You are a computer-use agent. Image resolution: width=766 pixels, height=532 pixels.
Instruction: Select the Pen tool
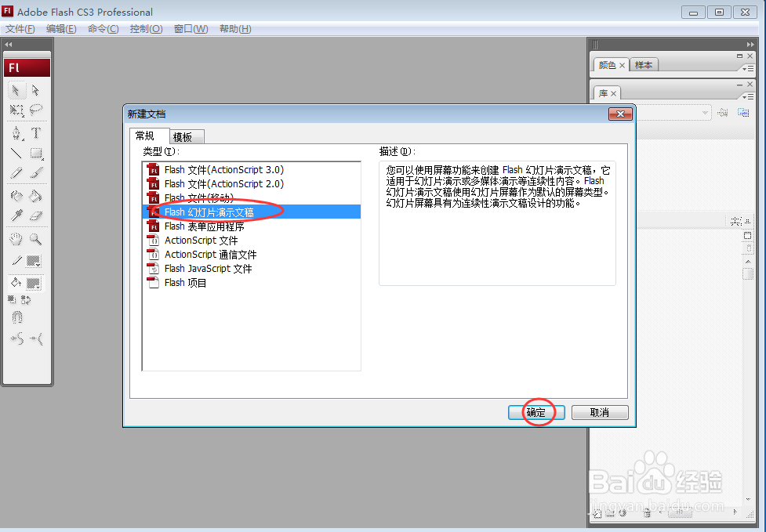coord(16,132)
